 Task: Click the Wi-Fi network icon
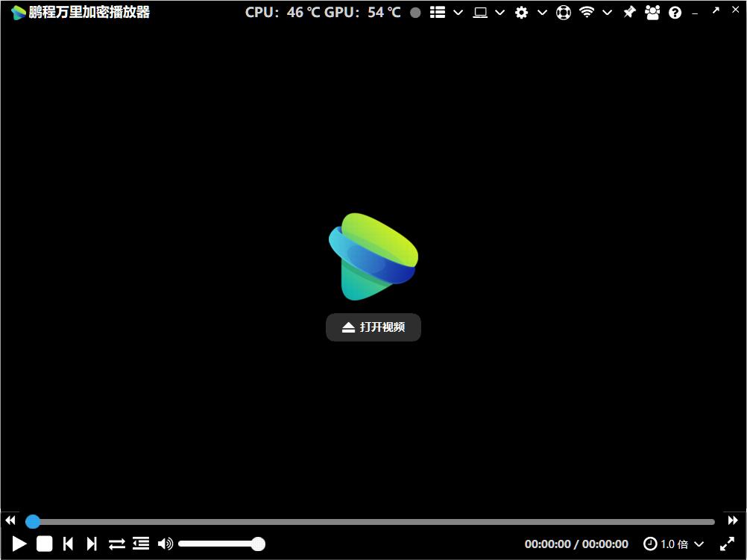coord(587,13)
